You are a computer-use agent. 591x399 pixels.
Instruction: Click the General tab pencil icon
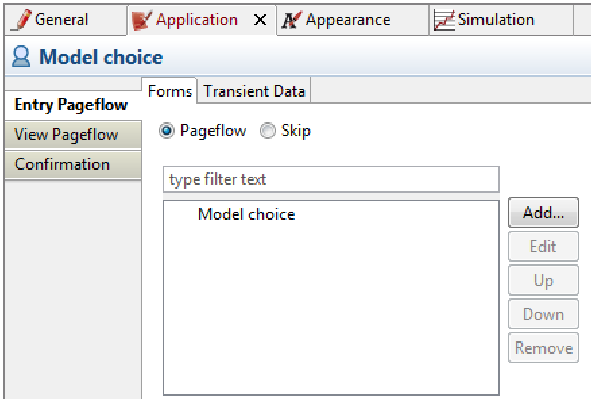[x=21, y=20]
